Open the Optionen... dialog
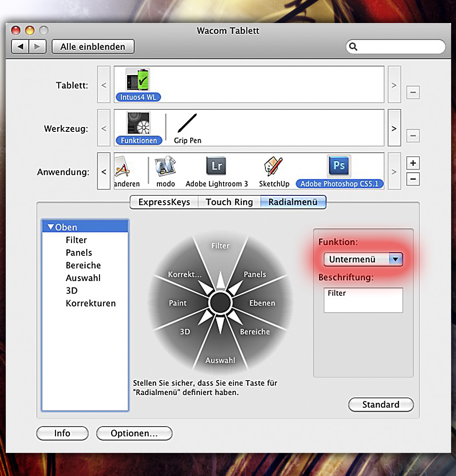This screenshot has width=456, height=476. pyautogui.click(x=134, y=433)
